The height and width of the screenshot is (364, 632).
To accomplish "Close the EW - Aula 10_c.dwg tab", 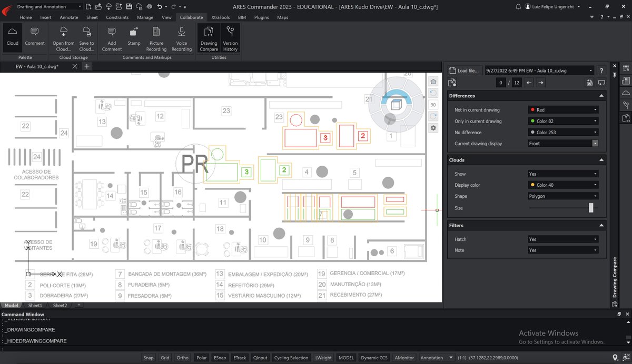I will pyautogui.click(x=75, y=66).
